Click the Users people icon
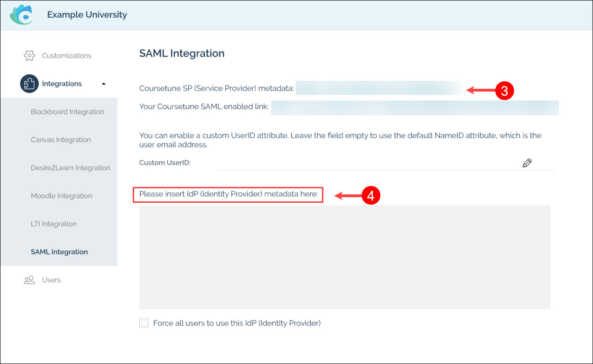The width and height of the screenshot is (593, 364). 29,280
